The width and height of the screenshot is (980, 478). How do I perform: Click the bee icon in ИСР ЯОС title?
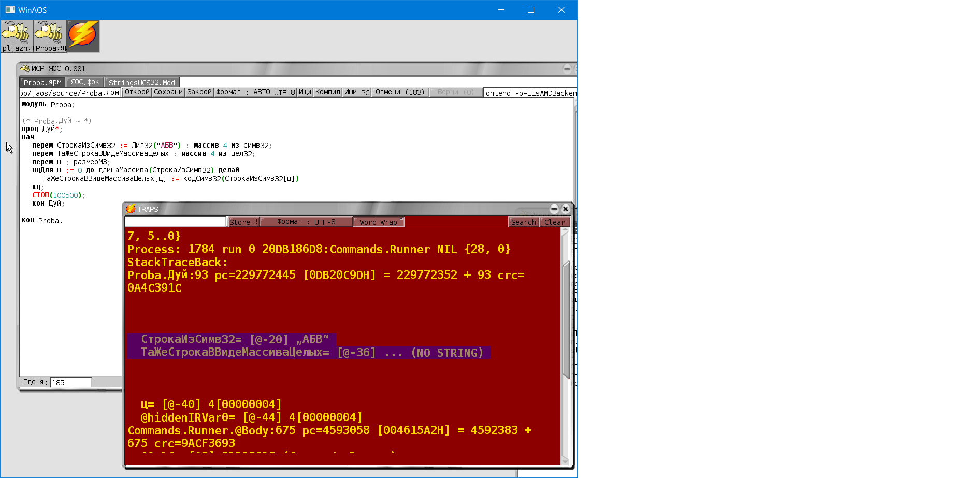point(25,68)
